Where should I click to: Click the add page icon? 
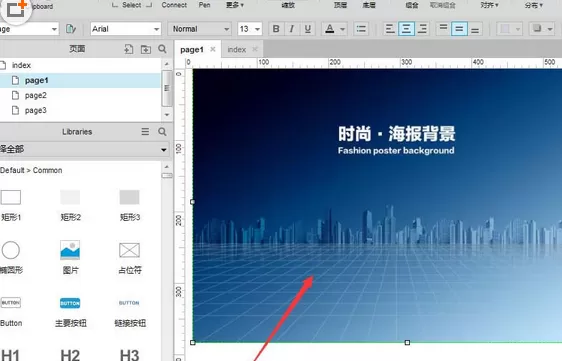coord(129,49)
